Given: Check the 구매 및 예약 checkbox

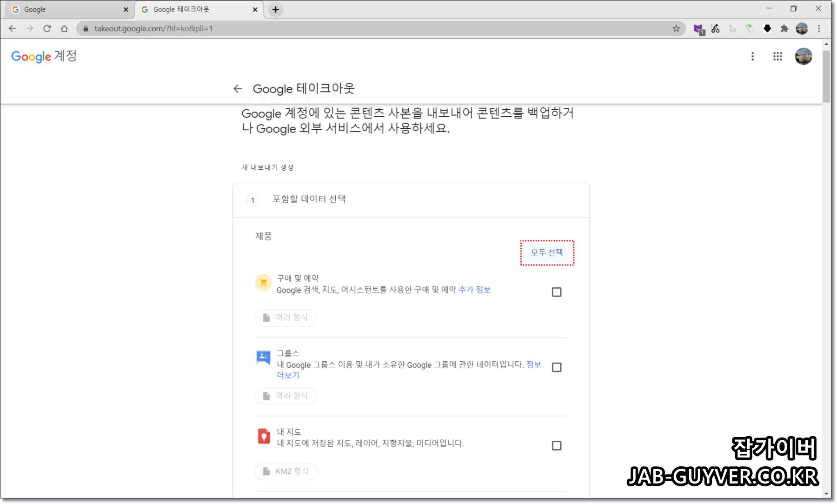Looking at the screenshot, I should [x=557, y=292].
